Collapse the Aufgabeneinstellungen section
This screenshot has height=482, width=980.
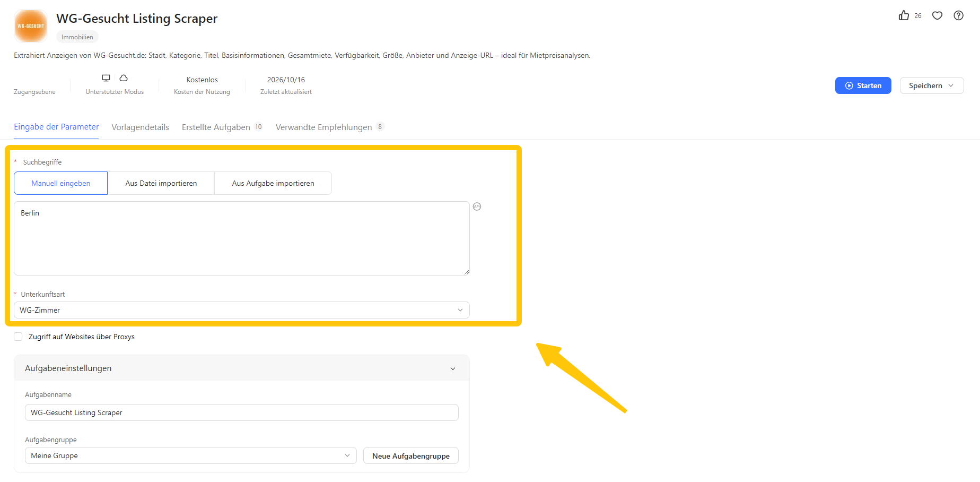(x=453, y=368)
